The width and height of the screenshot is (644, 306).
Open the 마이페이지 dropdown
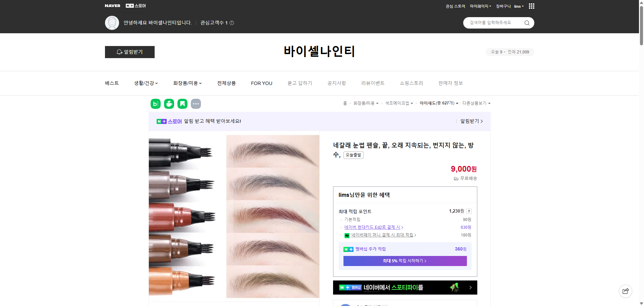pyautogui.click(x=480, y=6)
